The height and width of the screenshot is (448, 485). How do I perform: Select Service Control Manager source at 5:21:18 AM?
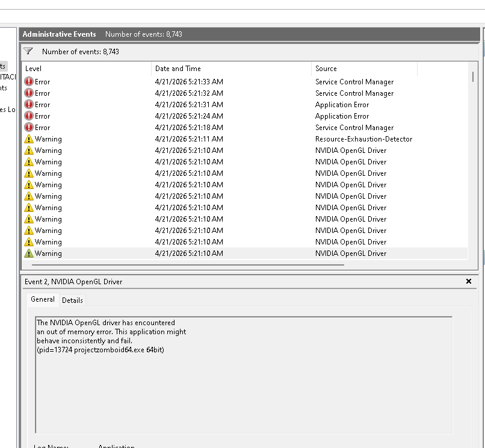[354, 128]
